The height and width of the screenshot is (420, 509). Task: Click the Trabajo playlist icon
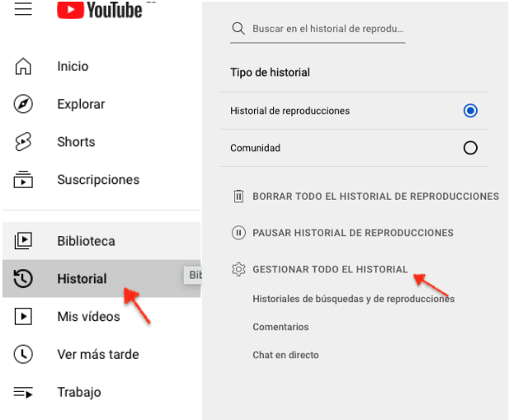click(x=23, y=392)
